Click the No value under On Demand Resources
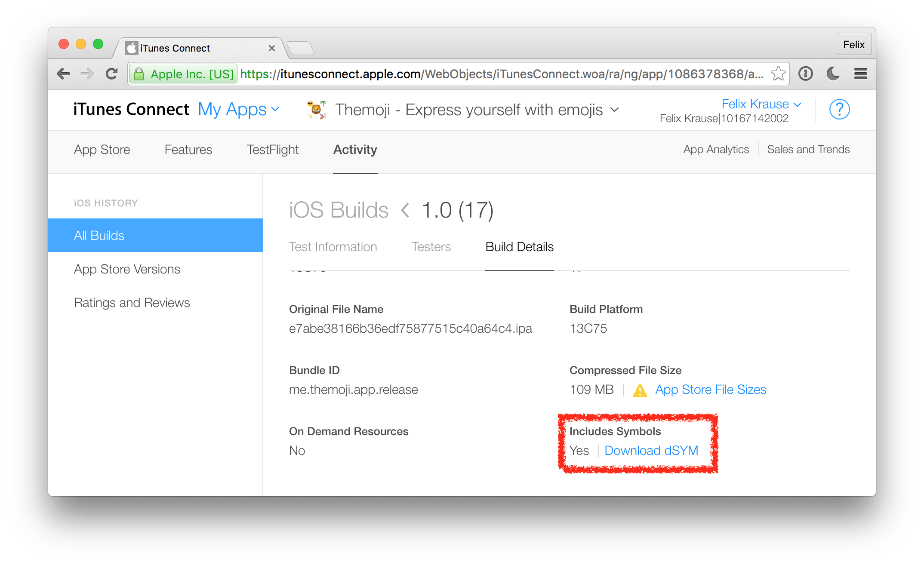Image resolution: width=924 pixels, height=565 pixels. (x=297, y=451)
